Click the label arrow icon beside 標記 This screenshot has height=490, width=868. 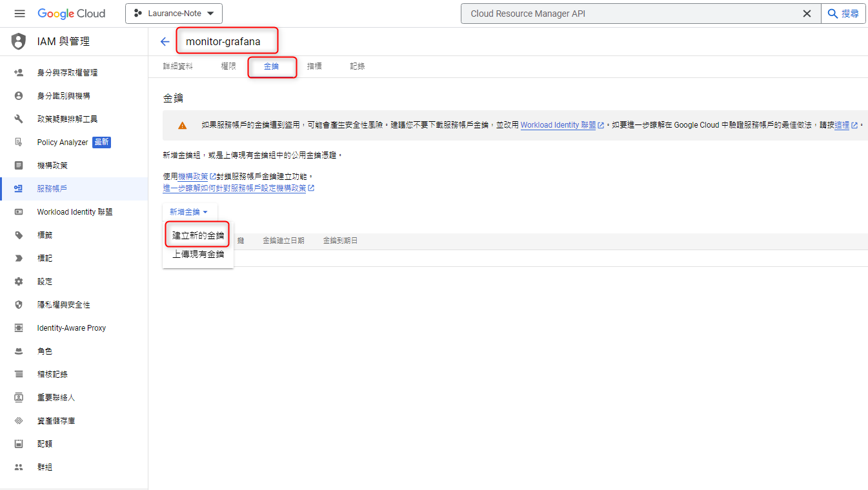[x=19, y=259]
